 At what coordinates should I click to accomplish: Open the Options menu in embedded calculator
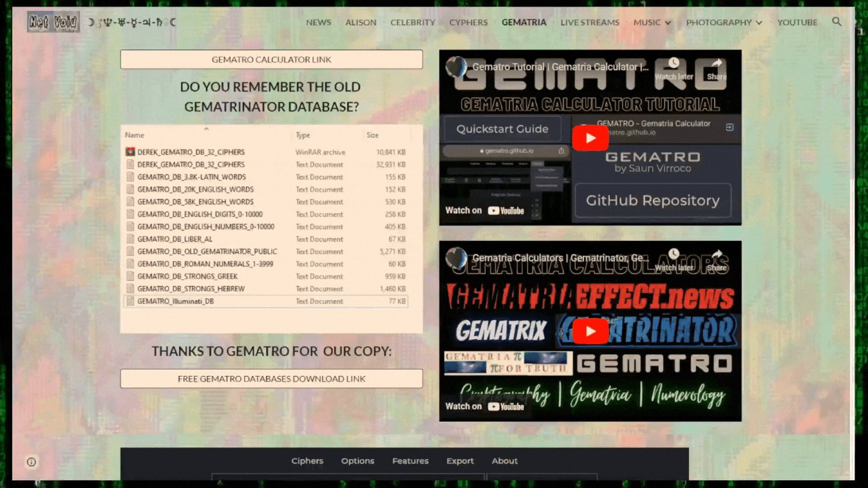click(x=357, y=461)
